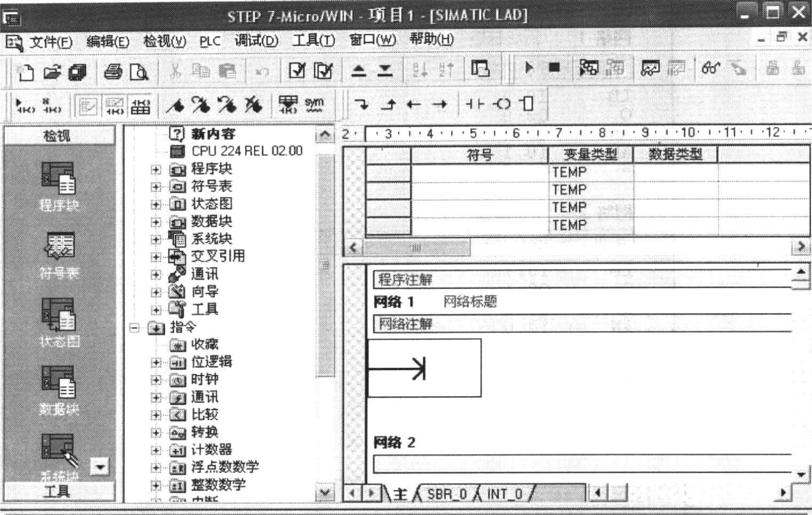Switch to the INT_0 tab

[504, 494]
